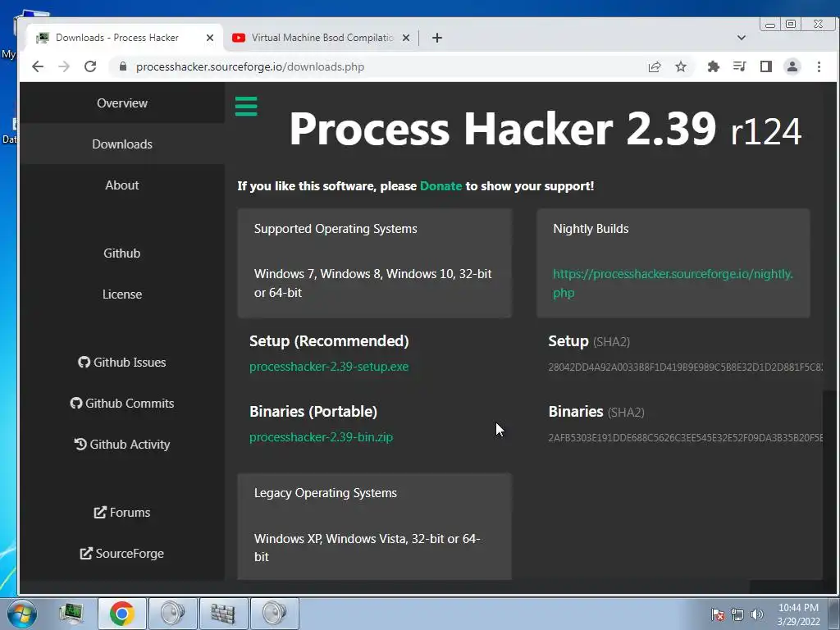Bookmark this page with the star icon

680,67
